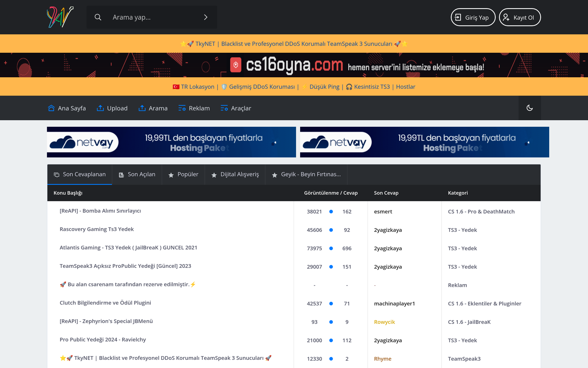Click the Popüler star icon
The image size is (588, 368).
pyautogui.click(x=171, y=175)
